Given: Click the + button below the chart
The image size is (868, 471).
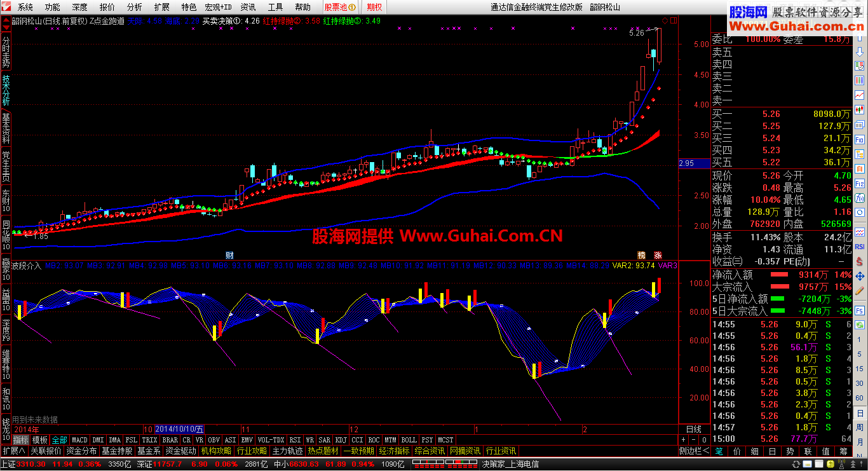Looking at the screenshot, I should pyautogui.click(x=683, y=440).
